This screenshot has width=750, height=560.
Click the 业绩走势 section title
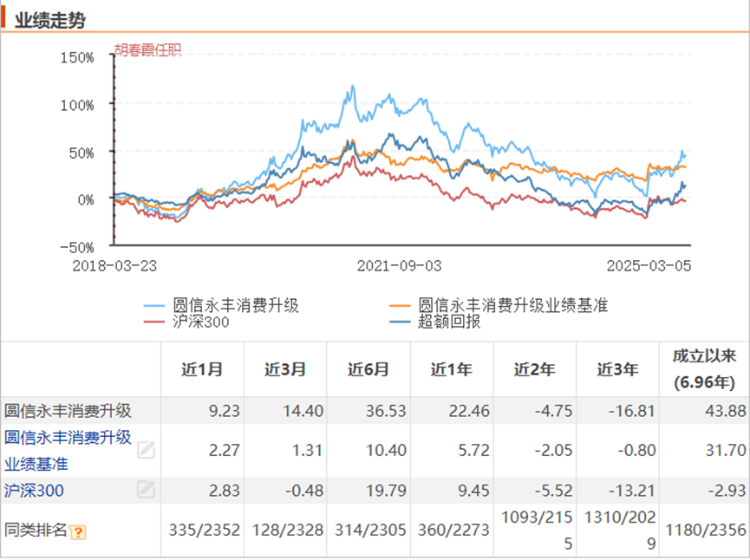49,20
